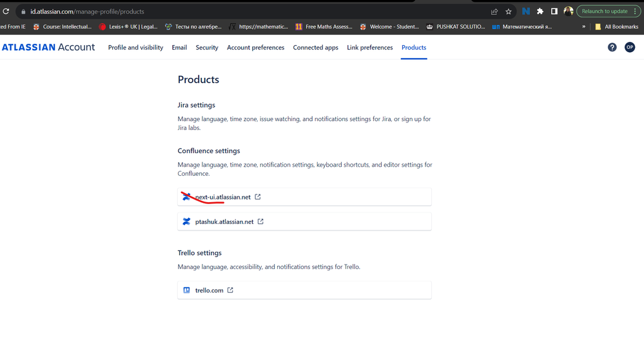
Task: Click the Jira settings heading
Action: [x=197, y=105]
